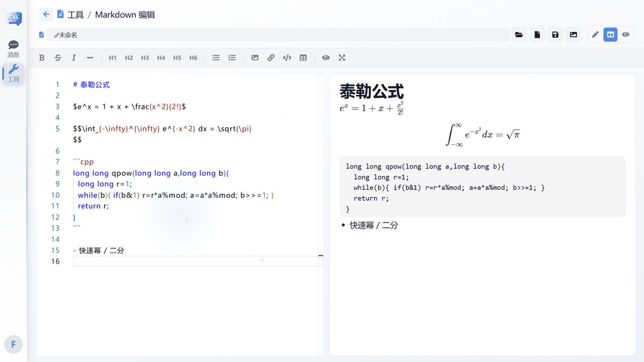The width and height of the screenshot is (644, 362).
Task: Insert an H3 heading
Action: point(145,58)
